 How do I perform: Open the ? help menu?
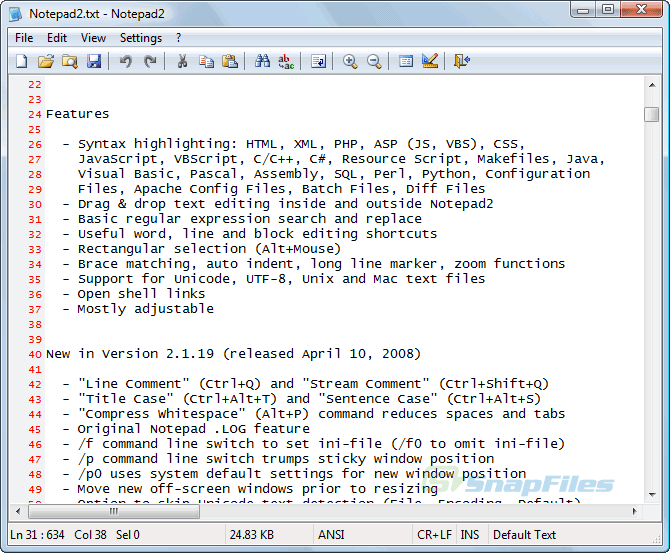(179, 38)
